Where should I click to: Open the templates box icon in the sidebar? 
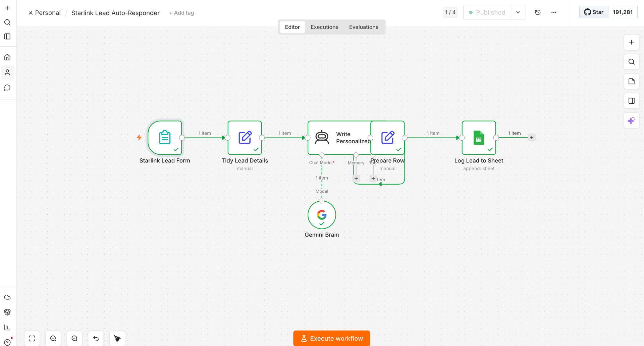coord(7,312)
